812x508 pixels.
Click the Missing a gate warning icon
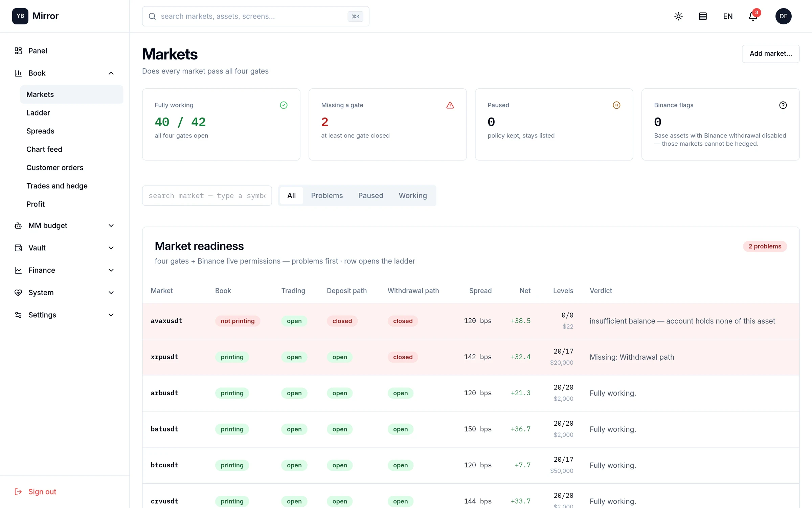[x=450, y=105]
